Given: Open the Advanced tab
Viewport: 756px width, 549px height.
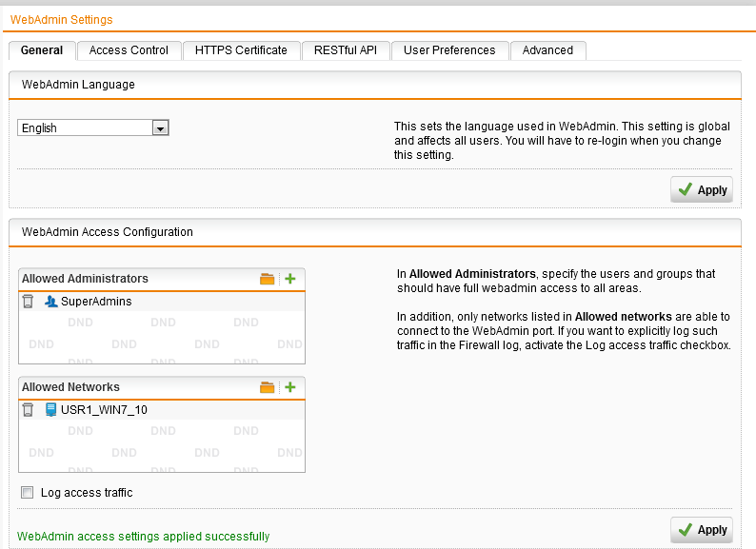Looking at the screenshot, I should pyautogui.click(x=547, y=50).
